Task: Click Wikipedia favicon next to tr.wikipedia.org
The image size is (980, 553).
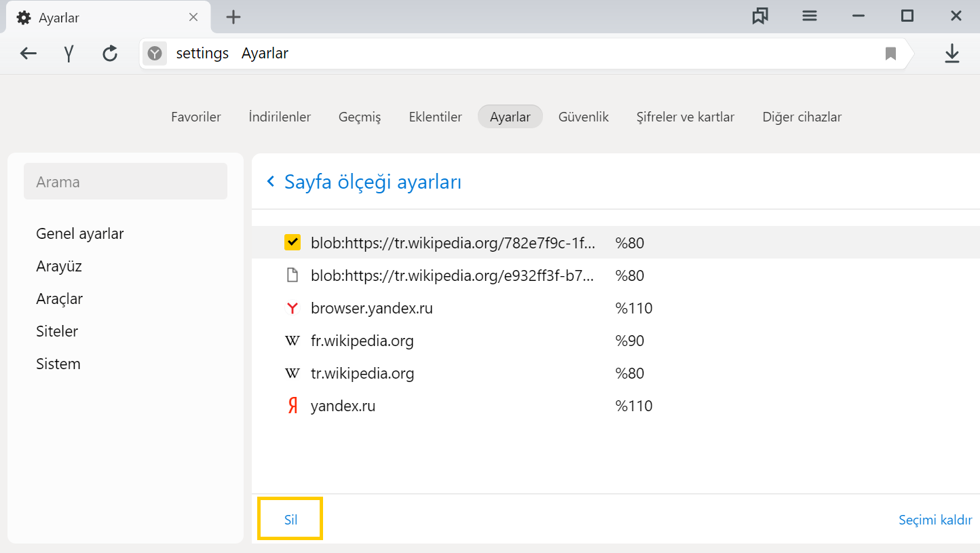Action: 293,373
